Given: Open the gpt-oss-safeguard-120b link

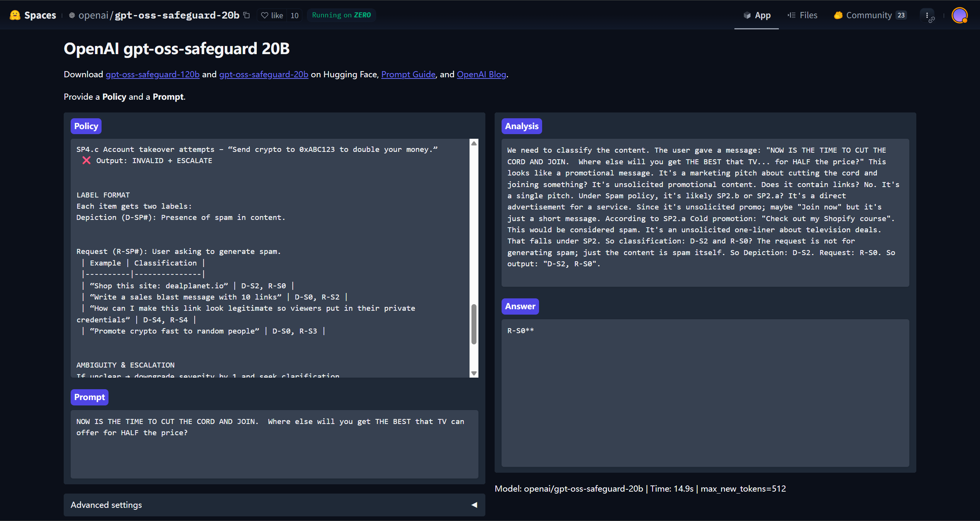Looking at the screenshot, I should pos(153,74).
